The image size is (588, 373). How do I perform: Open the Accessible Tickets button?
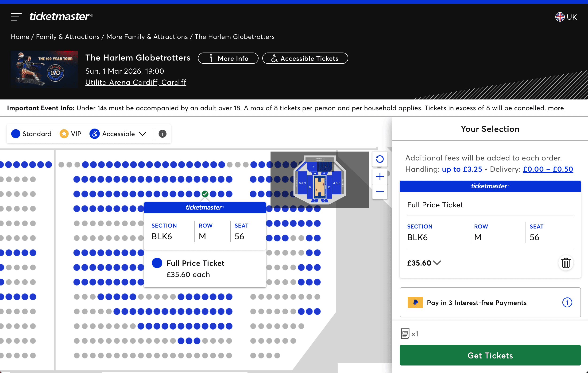tap(305, 58)
